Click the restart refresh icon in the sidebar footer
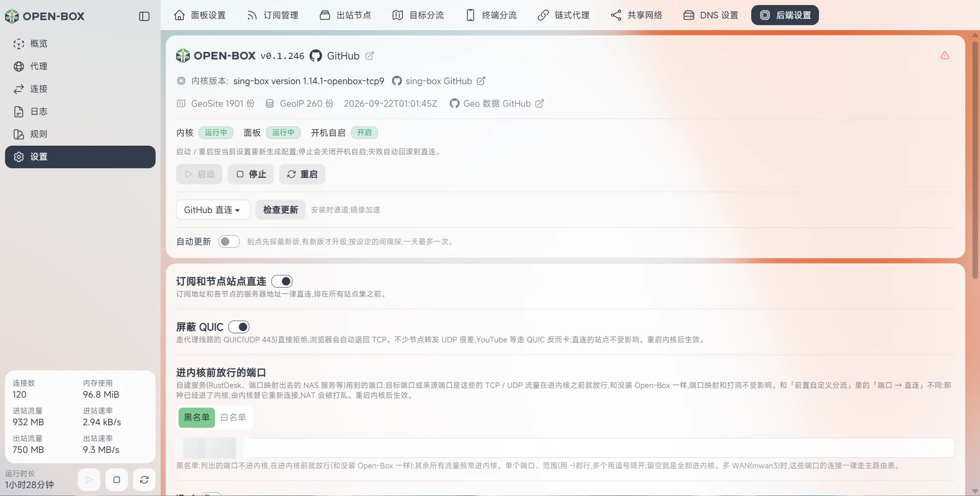The height and width of the screenshot is (496, 980). pos(144,479)
